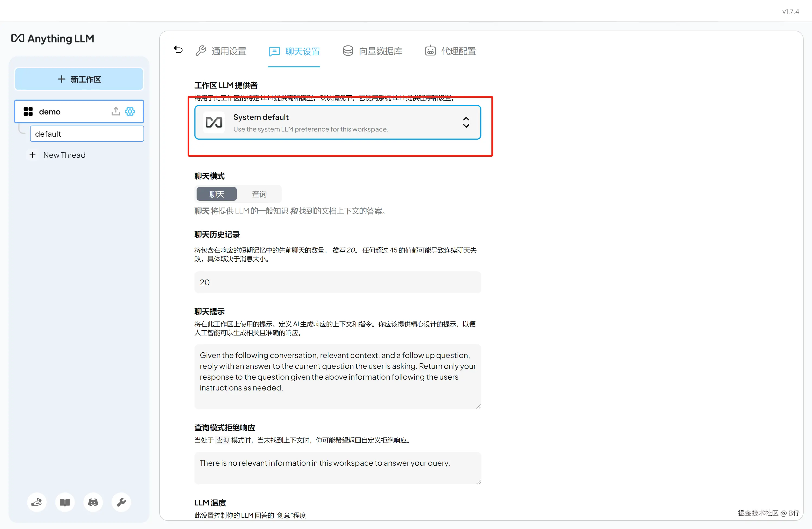The width and height of the screenshot is (812, 529).
Task: Open the 代理配置 tab
Action: [450, 51]
